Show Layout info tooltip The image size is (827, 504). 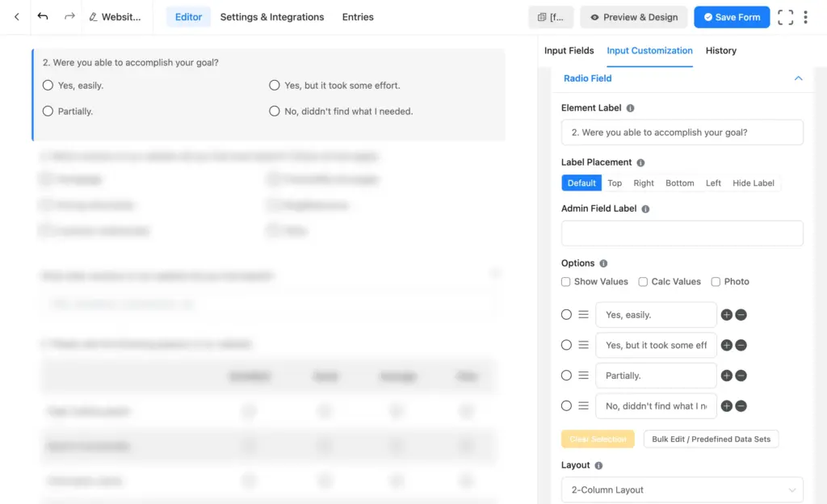598,465
